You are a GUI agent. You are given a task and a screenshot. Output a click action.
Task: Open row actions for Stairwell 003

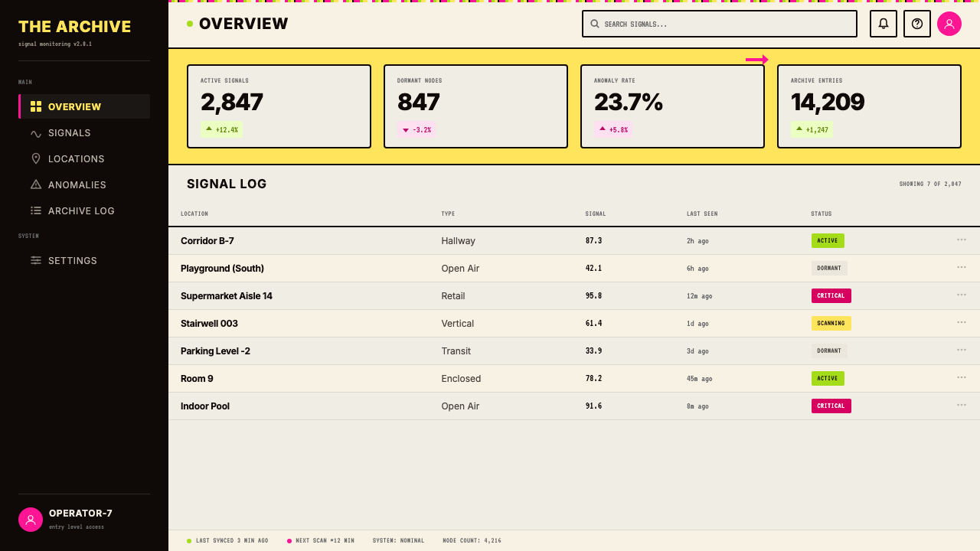click(962, 322)
